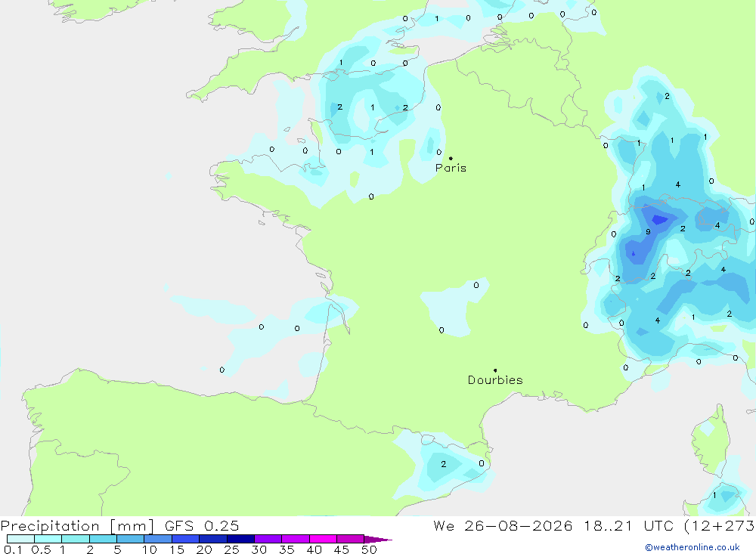Click the 5–10 mm legend swatch
This screenshot has height=554, width=756.
coord(131,539)
